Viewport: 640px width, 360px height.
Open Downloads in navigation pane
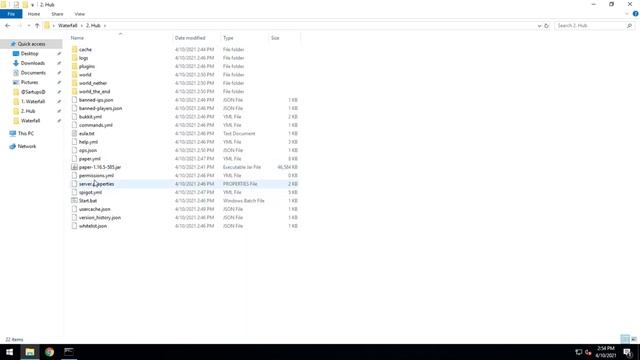point(33,63)
